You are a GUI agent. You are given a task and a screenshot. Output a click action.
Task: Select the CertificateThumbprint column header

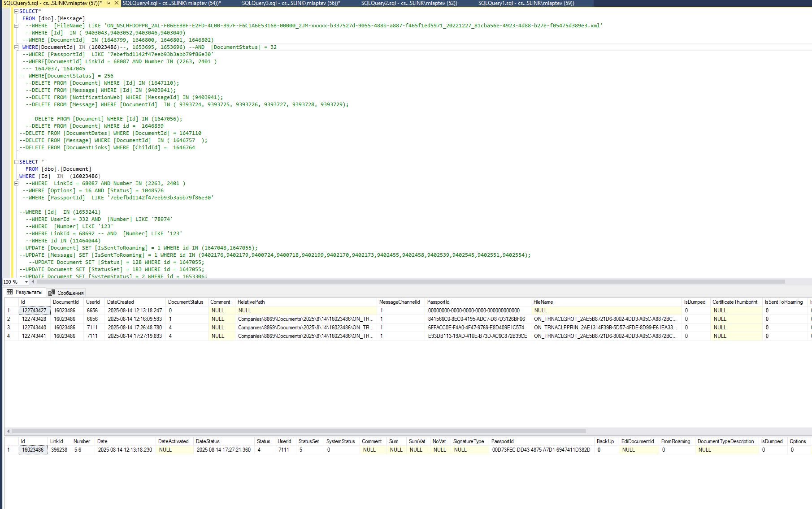pyautogui.click(x=736, y=302)
